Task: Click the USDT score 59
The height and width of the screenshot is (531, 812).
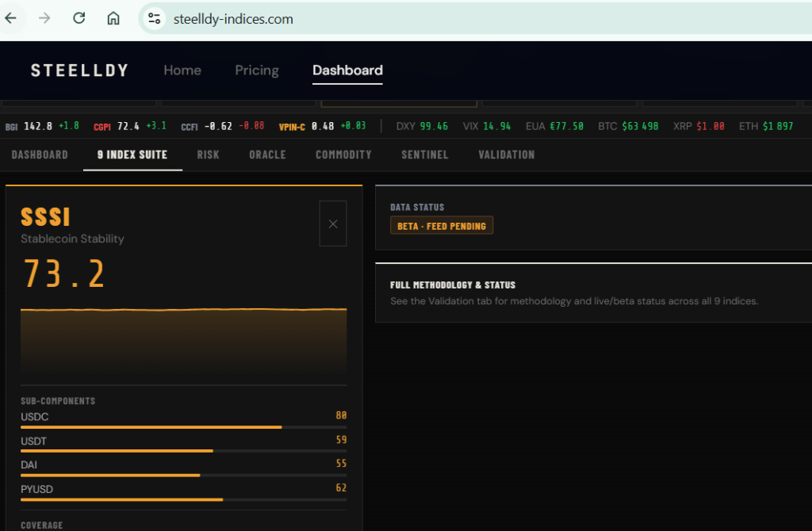Action: (x=341, y=440)
